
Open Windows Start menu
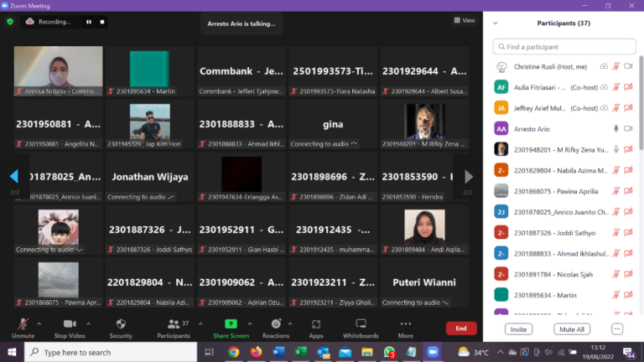(12, 352)
